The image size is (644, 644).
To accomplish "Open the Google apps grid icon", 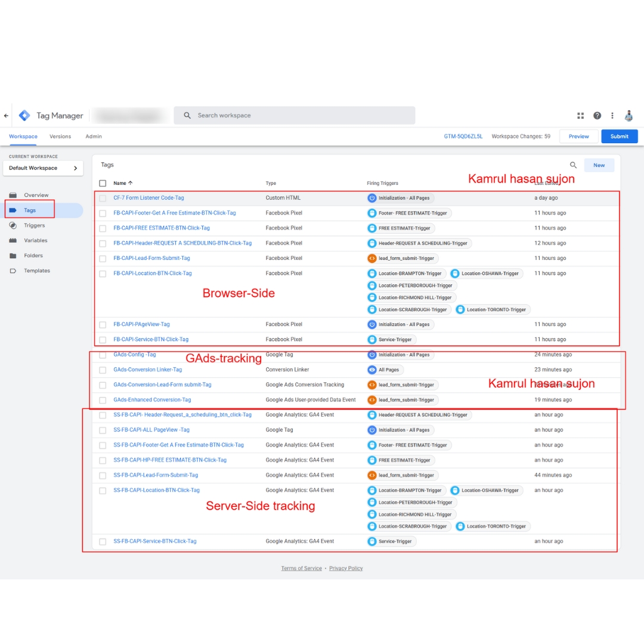I will (580, 116).
